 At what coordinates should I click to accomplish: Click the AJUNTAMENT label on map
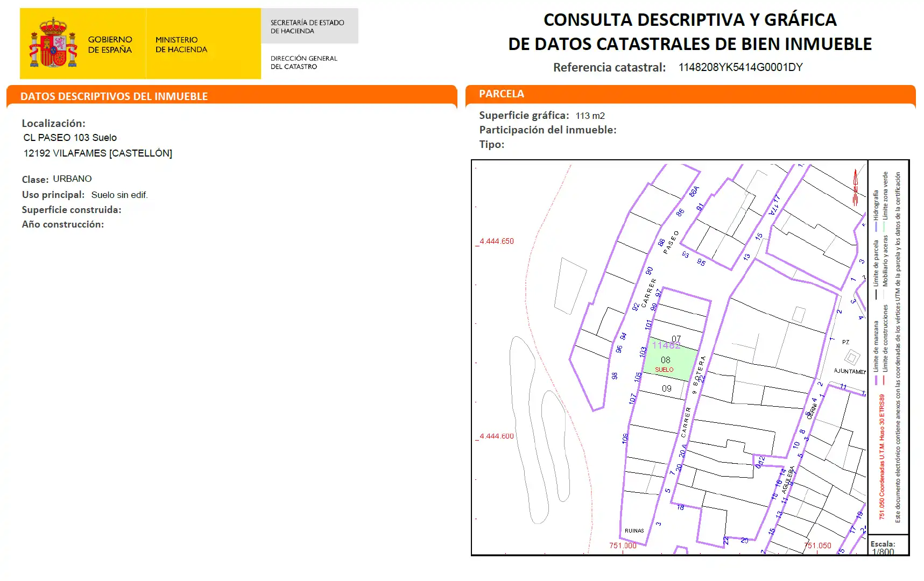click(x=850, y=371)
